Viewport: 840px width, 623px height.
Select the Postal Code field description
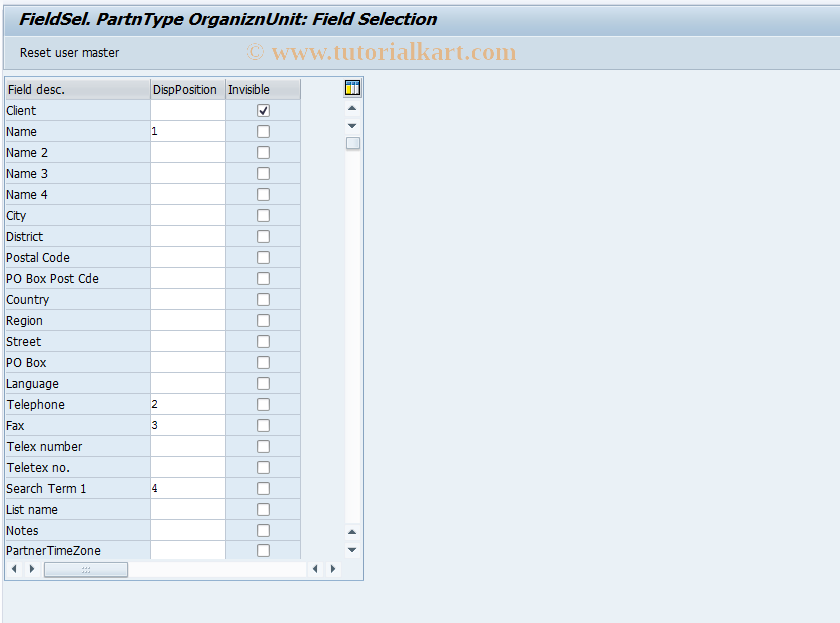(78, 258)
